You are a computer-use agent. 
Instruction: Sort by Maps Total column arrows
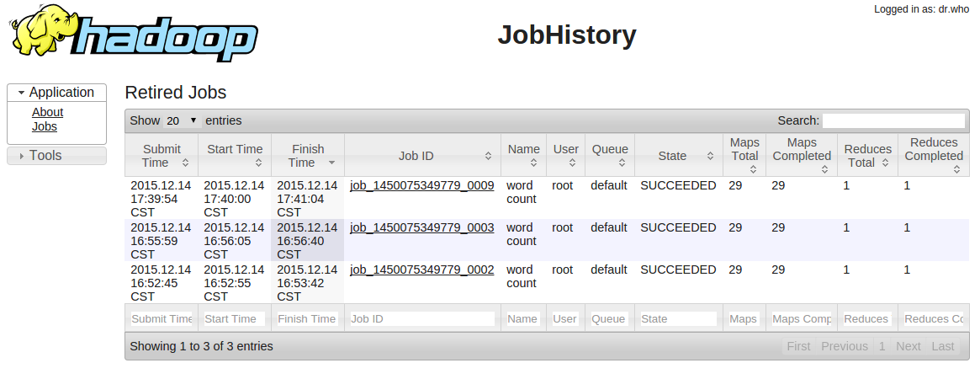click(x=753, y=169)
